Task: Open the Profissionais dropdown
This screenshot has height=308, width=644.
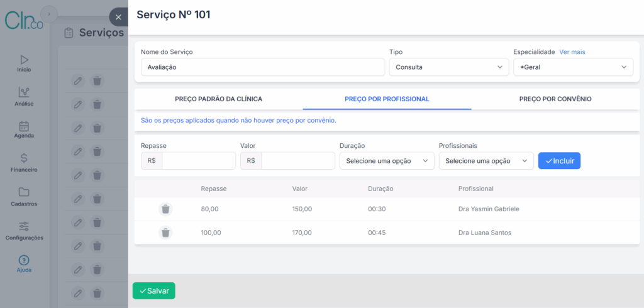Action: pyautogui.click(x=486, y=161)
